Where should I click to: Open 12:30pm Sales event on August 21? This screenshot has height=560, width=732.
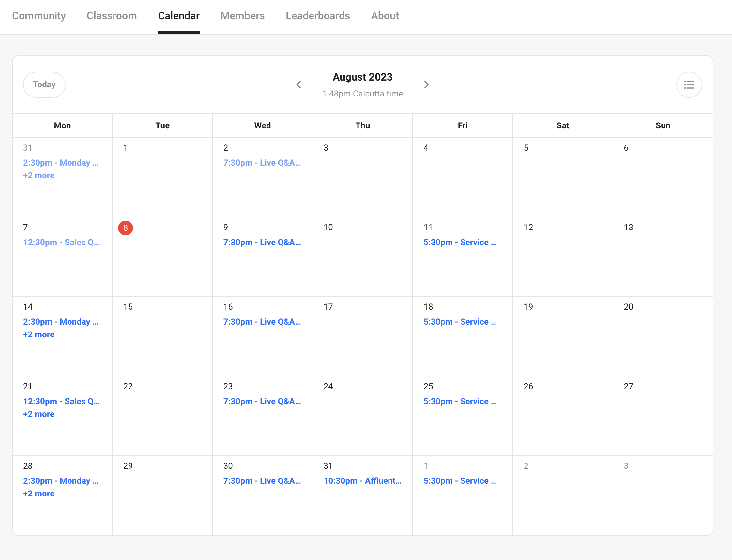click(61, 401)
